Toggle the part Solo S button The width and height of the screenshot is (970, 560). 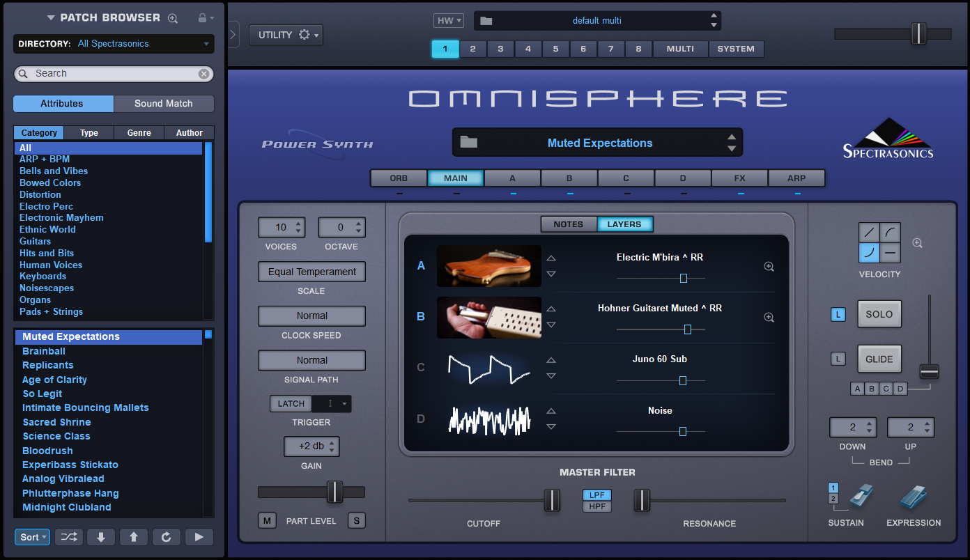pos(357,520)
